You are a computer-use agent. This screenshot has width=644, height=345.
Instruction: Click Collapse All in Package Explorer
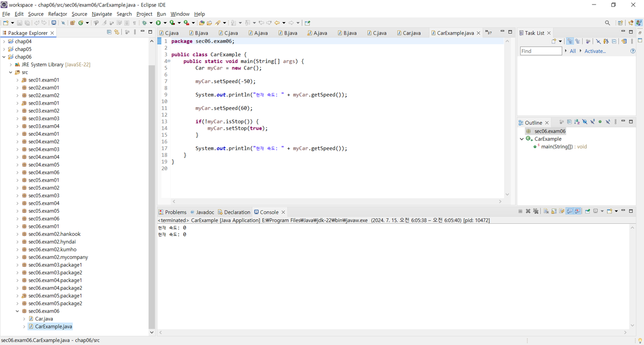pos(109,32)
